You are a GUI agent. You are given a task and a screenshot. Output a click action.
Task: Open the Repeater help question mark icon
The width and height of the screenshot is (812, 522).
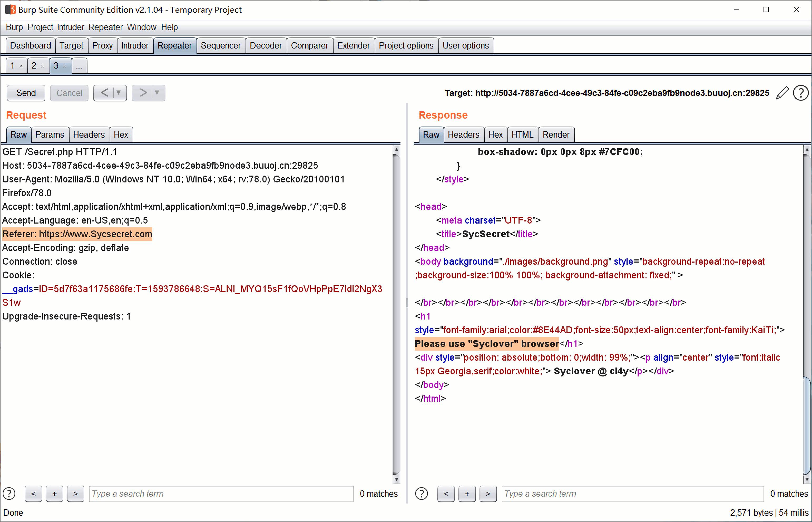(801, 93)
